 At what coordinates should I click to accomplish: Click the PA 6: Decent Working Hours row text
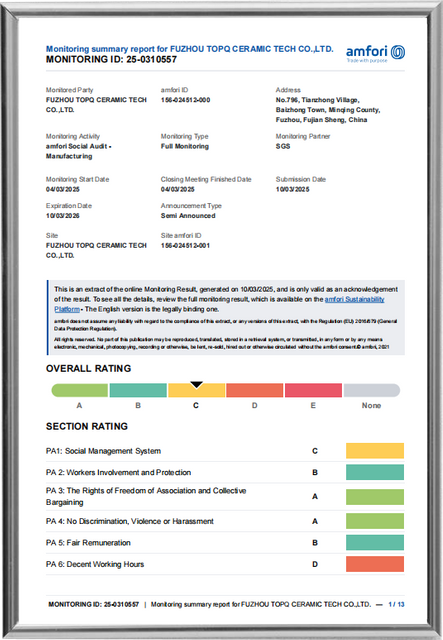95,564
